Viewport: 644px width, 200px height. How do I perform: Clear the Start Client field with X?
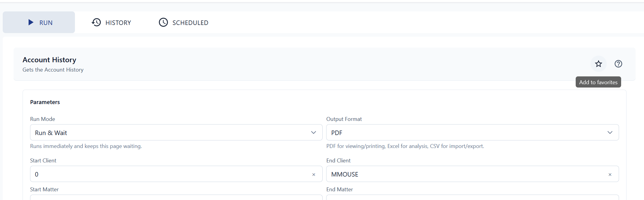[314, 174]
